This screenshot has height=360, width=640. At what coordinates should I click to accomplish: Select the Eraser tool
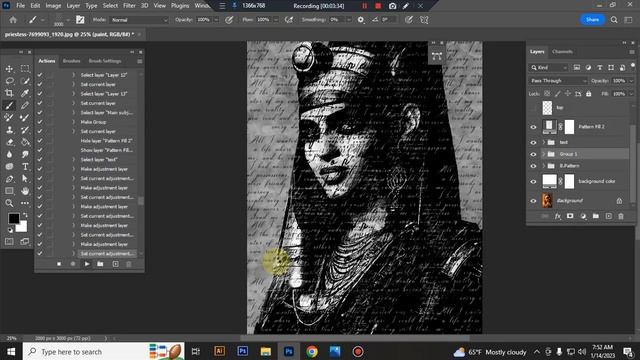click(9, 142)
